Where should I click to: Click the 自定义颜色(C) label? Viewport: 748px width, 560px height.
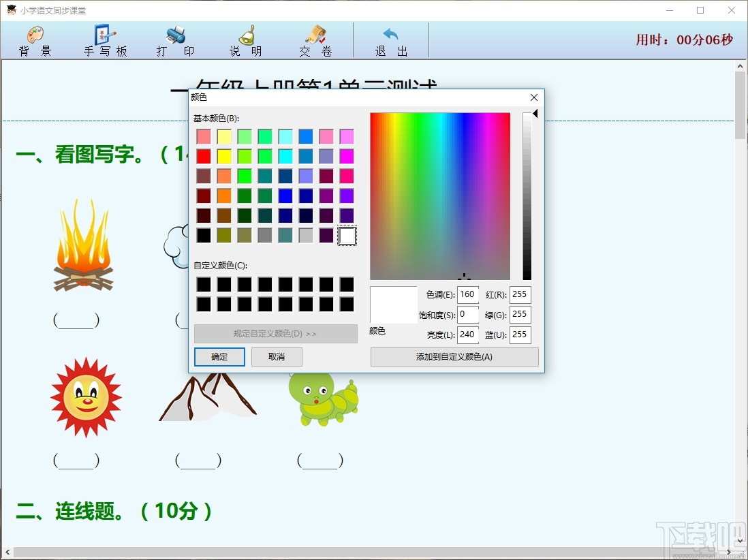221,265
